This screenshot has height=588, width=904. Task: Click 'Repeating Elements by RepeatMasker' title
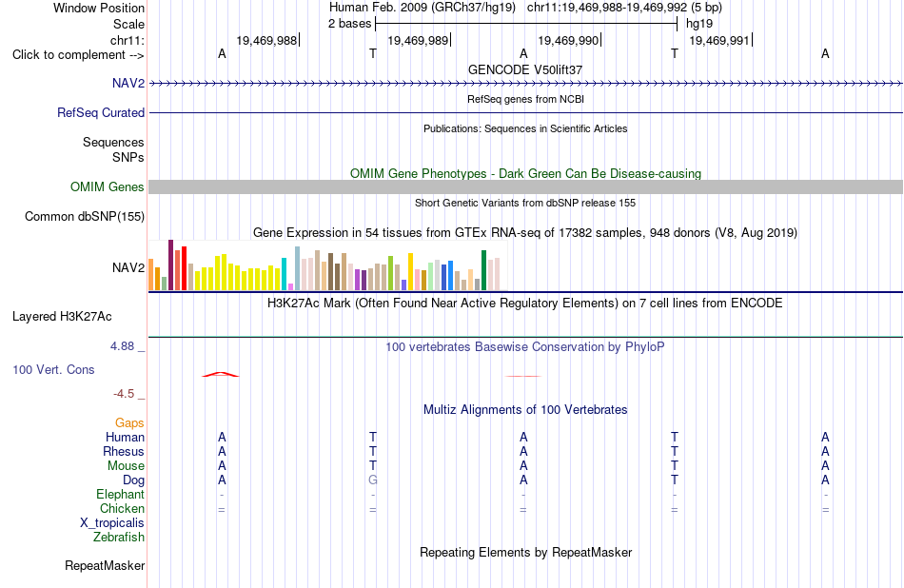[x=525, y=552]
